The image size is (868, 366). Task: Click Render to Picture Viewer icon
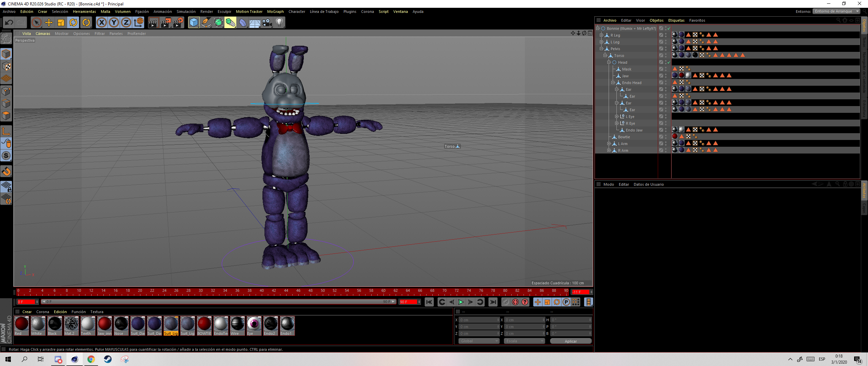[166, 23]
